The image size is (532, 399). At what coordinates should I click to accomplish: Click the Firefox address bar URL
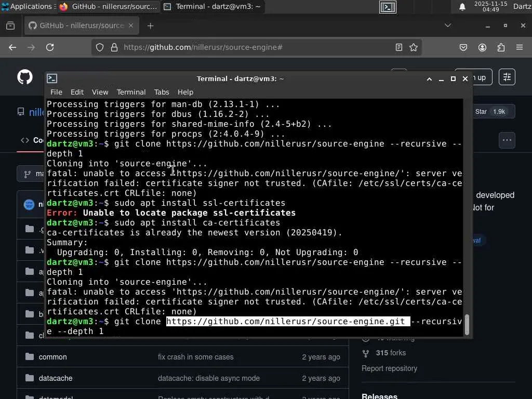pos(203,47)
